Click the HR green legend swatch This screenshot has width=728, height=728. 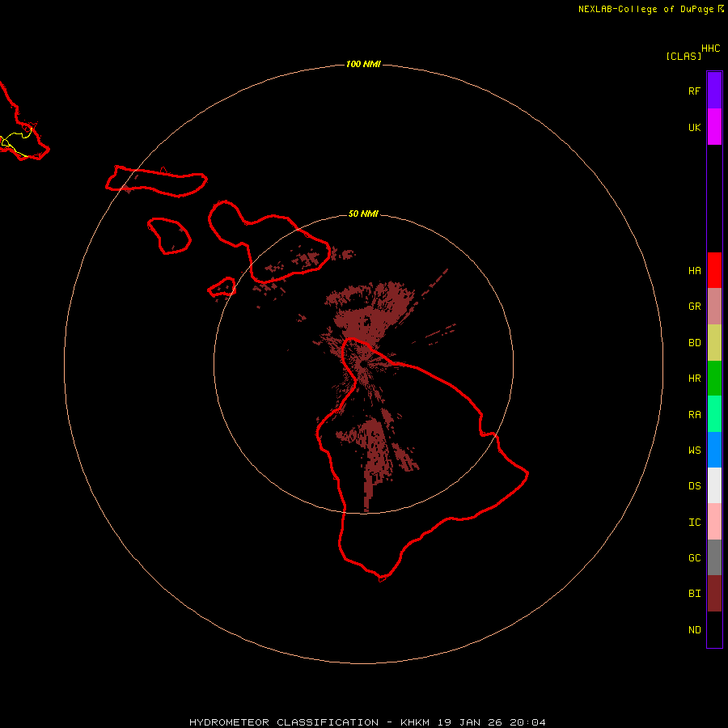coord(714,379)
